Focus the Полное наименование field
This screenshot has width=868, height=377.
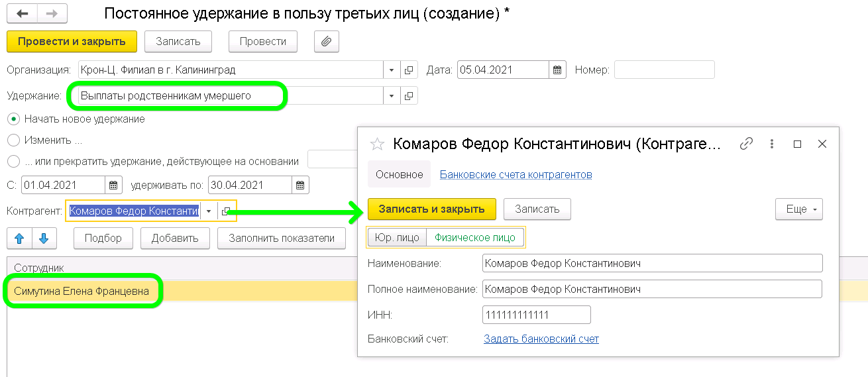click(x=653, y=289)
